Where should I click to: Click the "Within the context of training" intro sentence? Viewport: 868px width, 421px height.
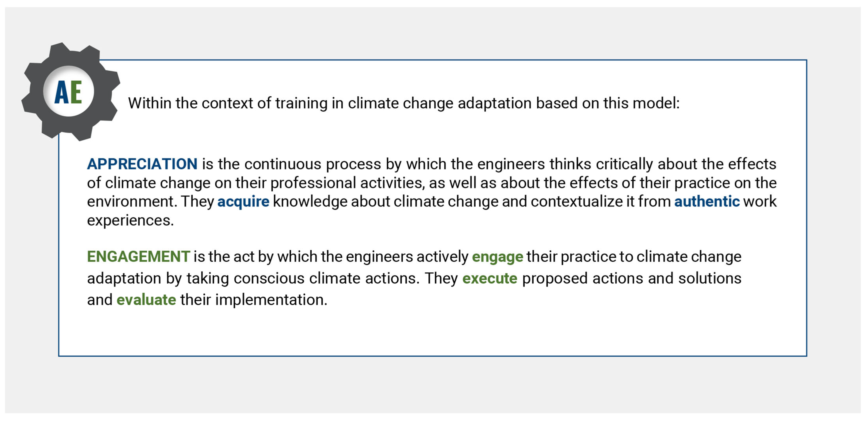404,103
